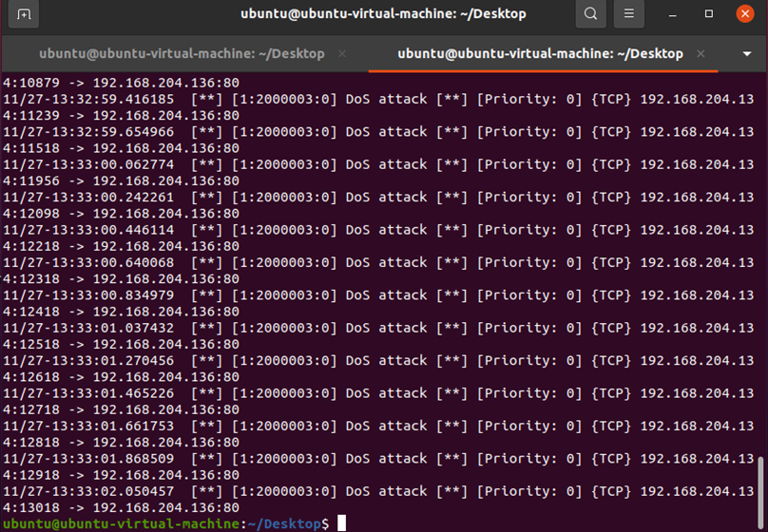Click the cursor block at command prompt
Viewport: 768px width, 532px height.
tap(341, 523)
